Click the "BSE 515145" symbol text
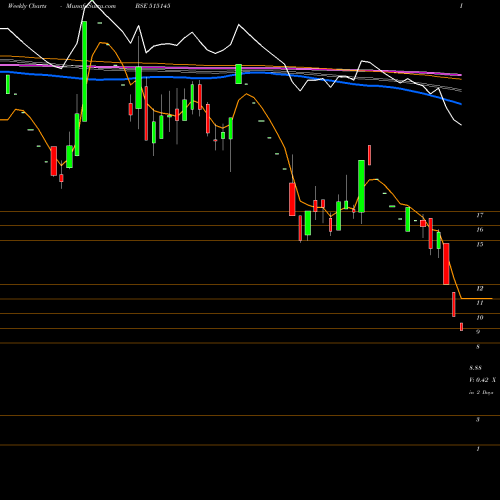Screen dimensions: 500x500 tap(153, 6)
